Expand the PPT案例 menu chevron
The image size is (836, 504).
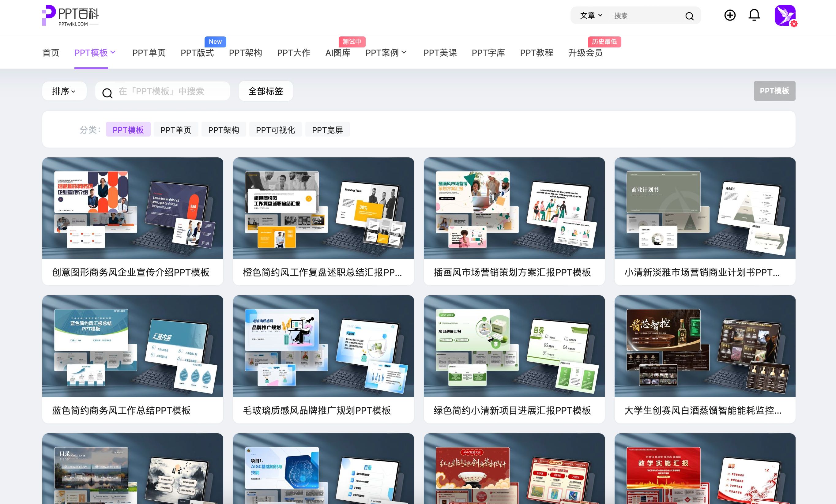point(404,52)
